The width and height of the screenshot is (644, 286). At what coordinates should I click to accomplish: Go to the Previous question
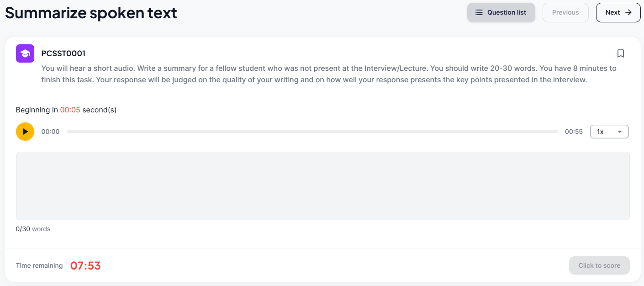coord(565,13)
